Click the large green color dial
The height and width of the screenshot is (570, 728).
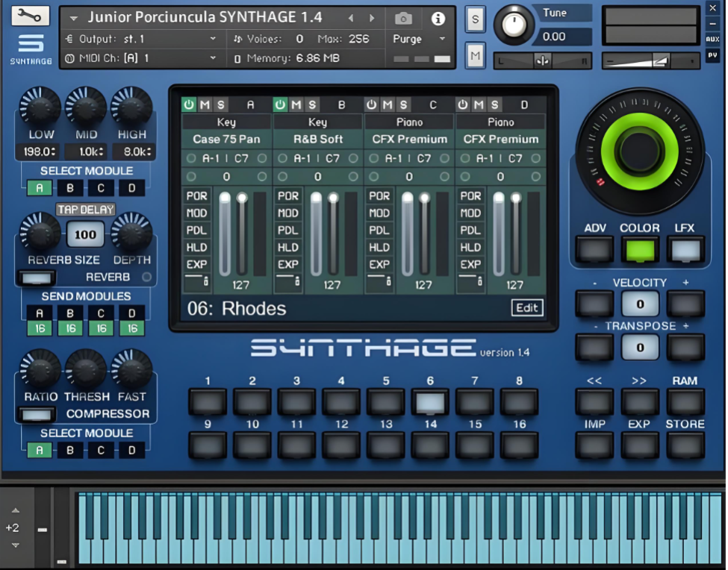(640, 151)
